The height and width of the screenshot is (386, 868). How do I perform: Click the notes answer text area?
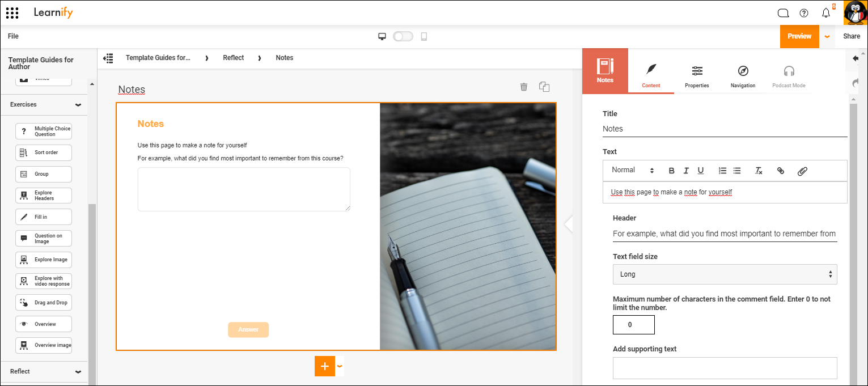point(244,189)
